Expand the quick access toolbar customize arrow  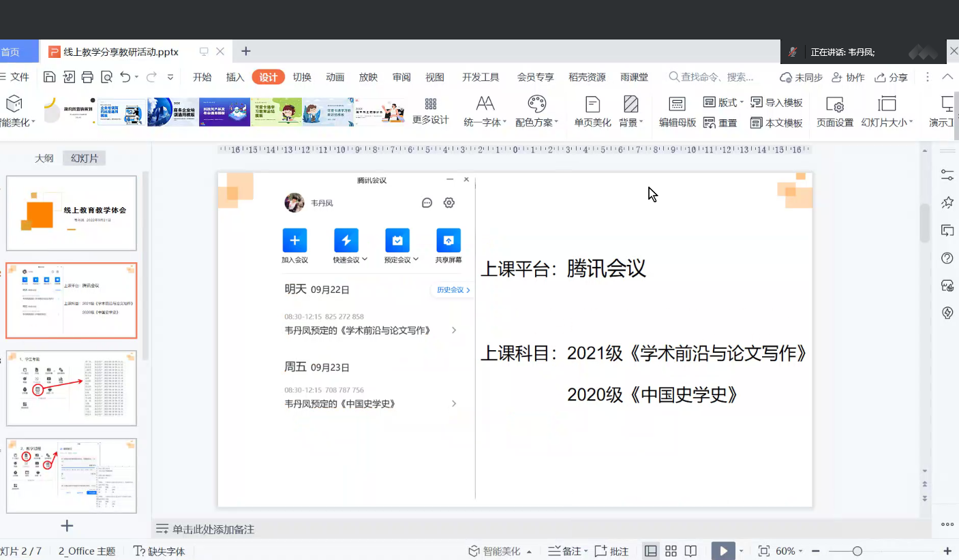(170, 77)
